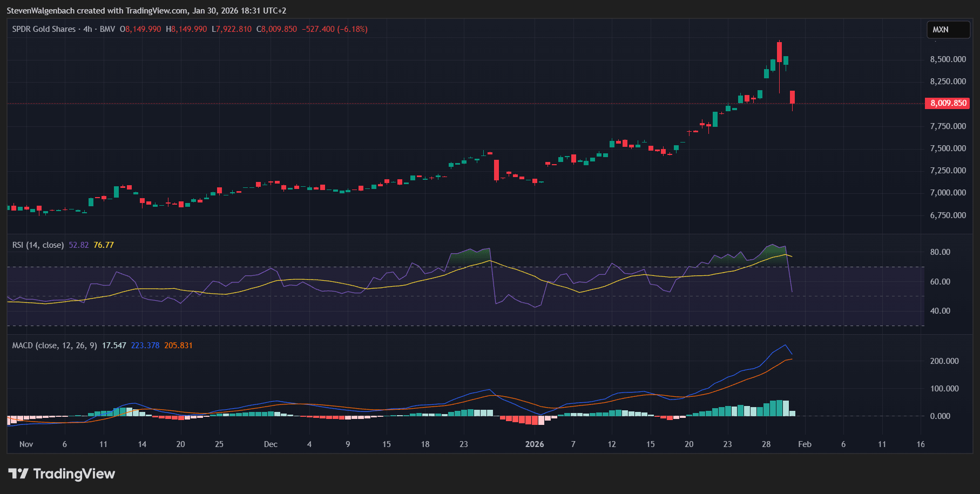
Task: Click the 80.00 level on RSI scale
Action: (940, 252)
